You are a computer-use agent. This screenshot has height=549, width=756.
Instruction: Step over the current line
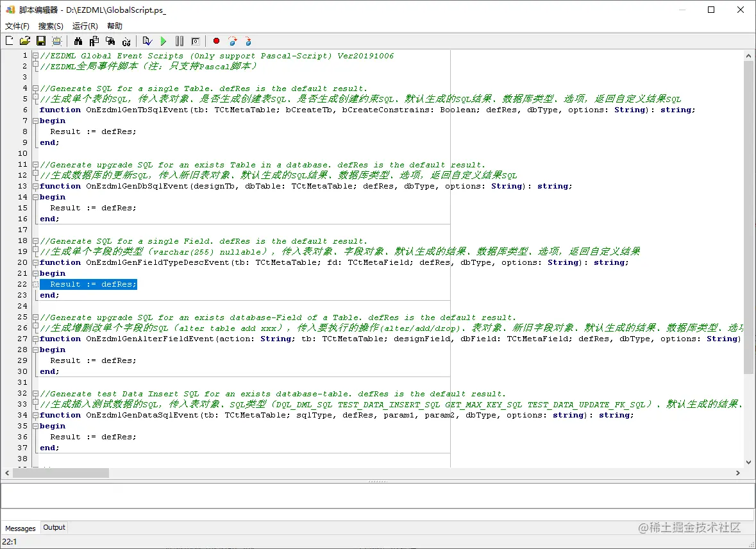232,41
